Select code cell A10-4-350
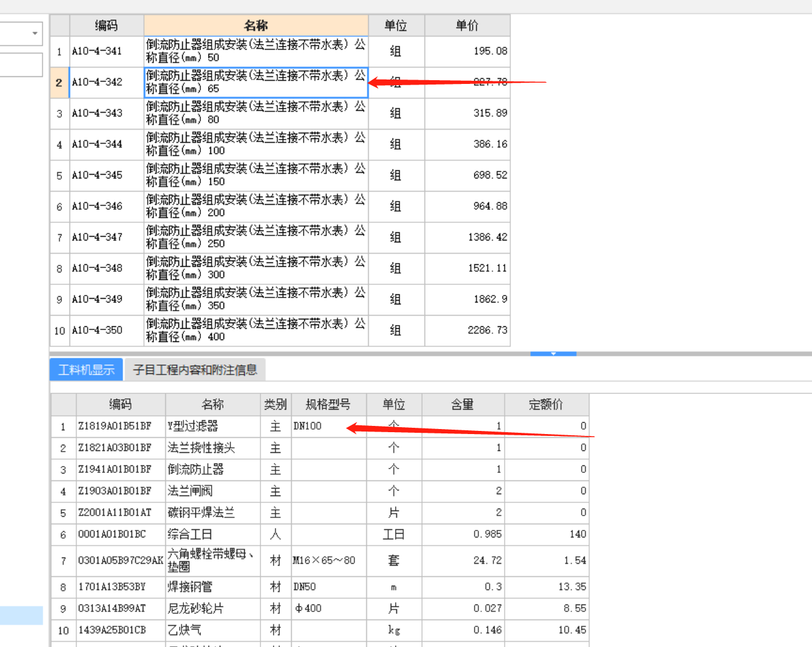 coord(106,330)
